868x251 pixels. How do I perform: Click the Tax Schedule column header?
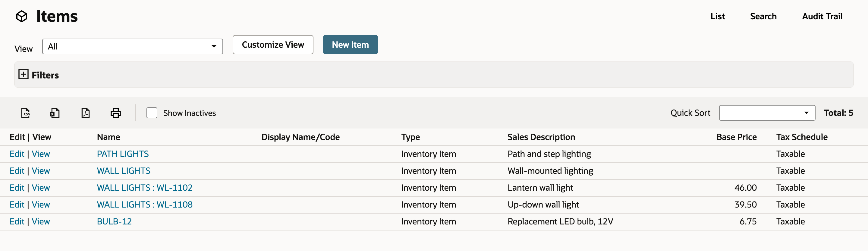click(x=802, y=137)
